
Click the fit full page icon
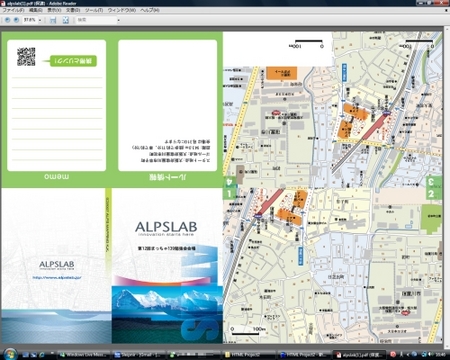coord(66,20)
